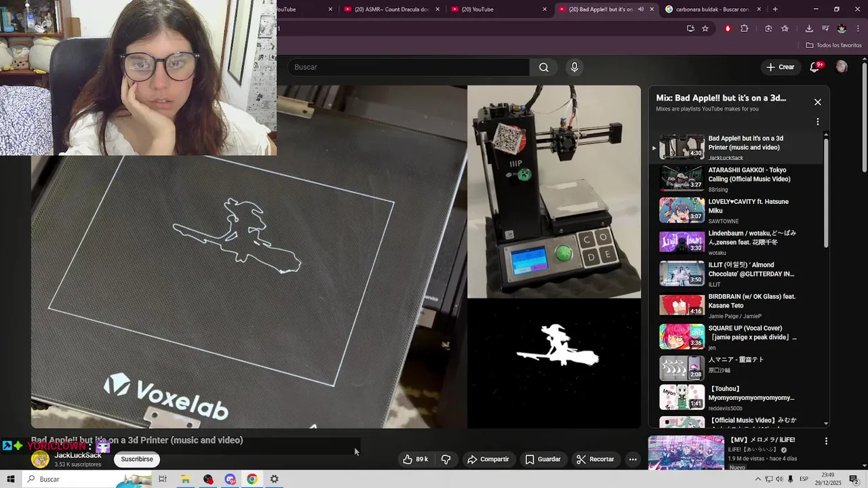The height and width of the screenshot is (488, 868).
Task: Mute the Bad Apple tab audio icon
Action: pos(641,9)
